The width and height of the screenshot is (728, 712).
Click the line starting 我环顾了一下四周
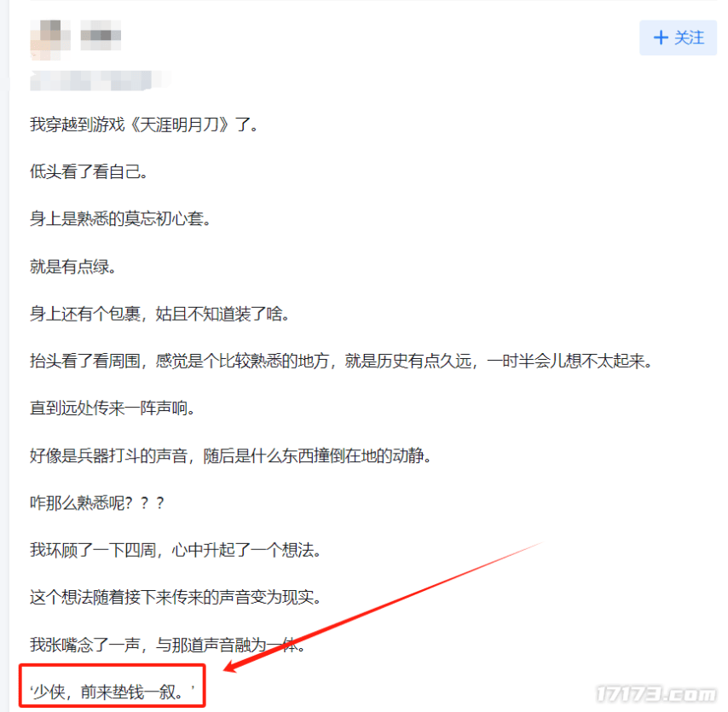point(176,550)
